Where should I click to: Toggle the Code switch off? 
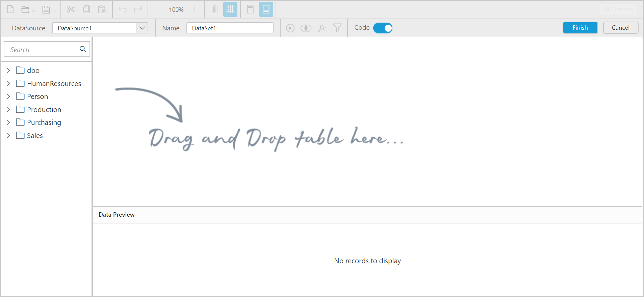pos(383,28)
